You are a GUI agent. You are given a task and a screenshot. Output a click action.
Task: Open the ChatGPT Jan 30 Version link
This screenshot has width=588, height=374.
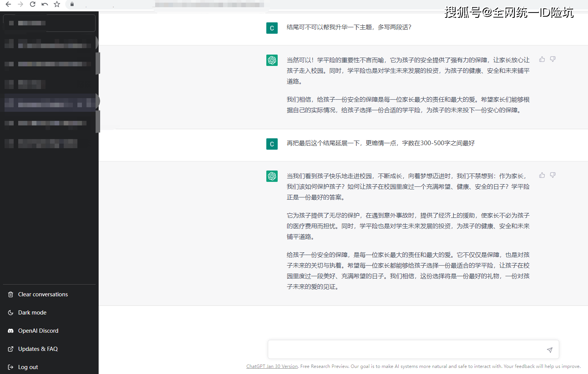coord(272,366)
